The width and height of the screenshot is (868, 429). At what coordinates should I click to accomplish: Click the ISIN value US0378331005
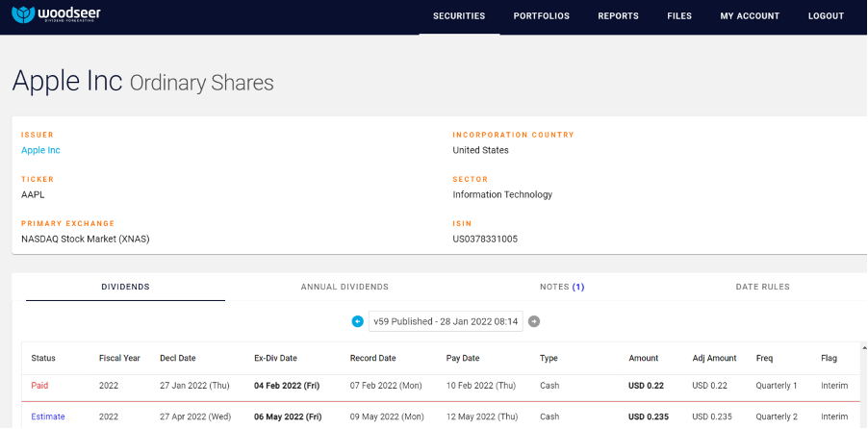pos(485,240)
